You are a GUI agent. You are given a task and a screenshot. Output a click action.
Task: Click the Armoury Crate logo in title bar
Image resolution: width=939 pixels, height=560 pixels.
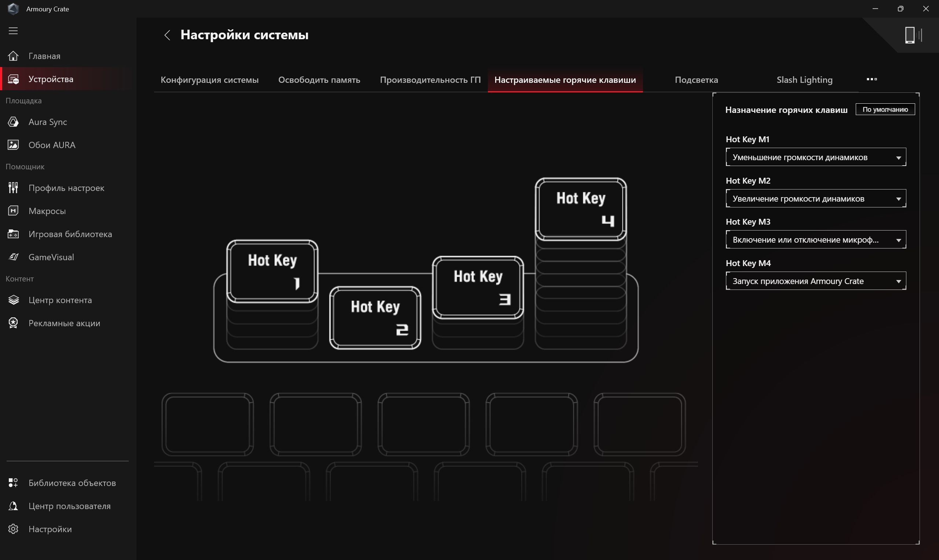[x=13, y=9]
